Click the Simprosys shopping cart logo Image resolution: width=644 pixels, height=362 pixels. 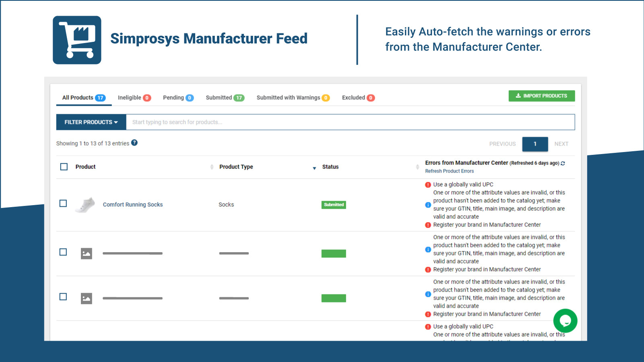(76, 40)
